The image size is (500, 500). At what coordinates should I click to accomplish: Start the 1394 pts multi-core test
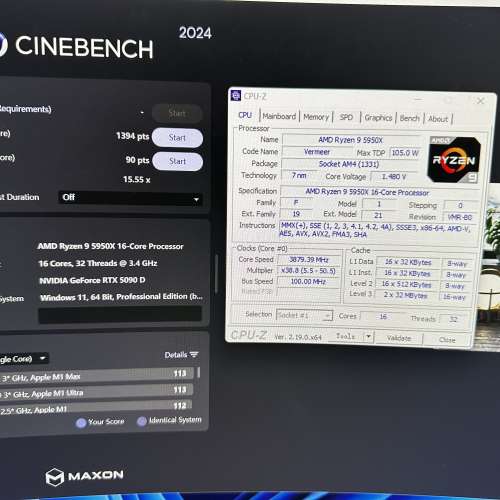177,138
